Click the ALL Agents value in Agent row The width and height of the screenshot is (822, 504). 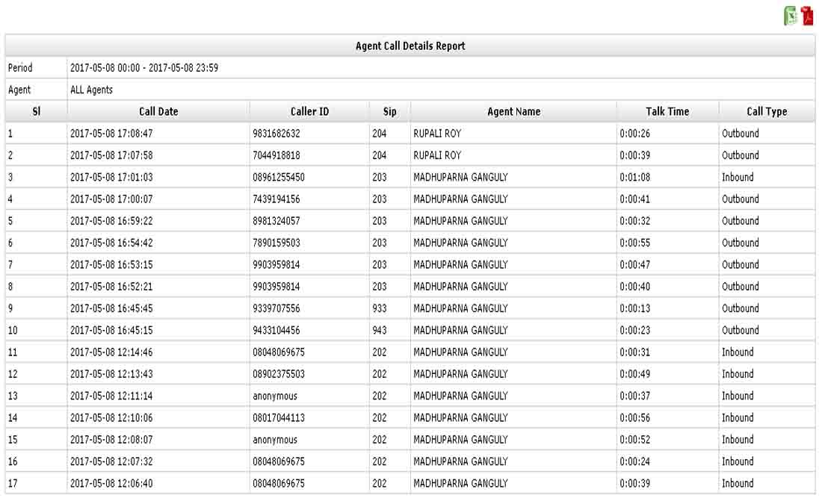click(90, 90)
